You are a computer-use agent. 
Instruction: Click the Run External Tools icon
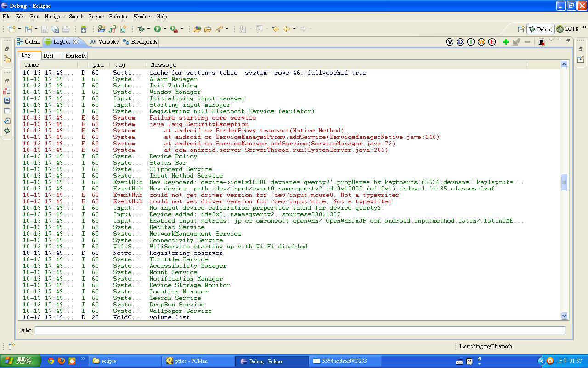[174, 29]
